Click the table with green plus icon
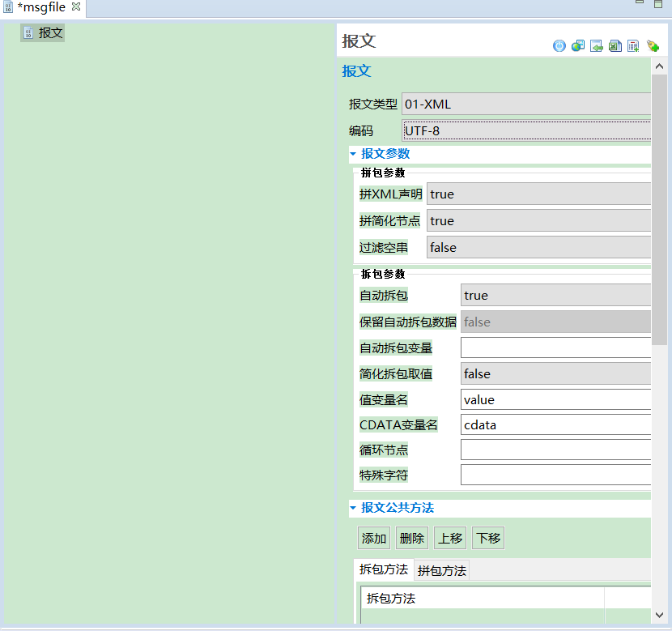Image resolution: width=672 pixels, height=631 pixels. pyautogui.click(x=634, y=46)
